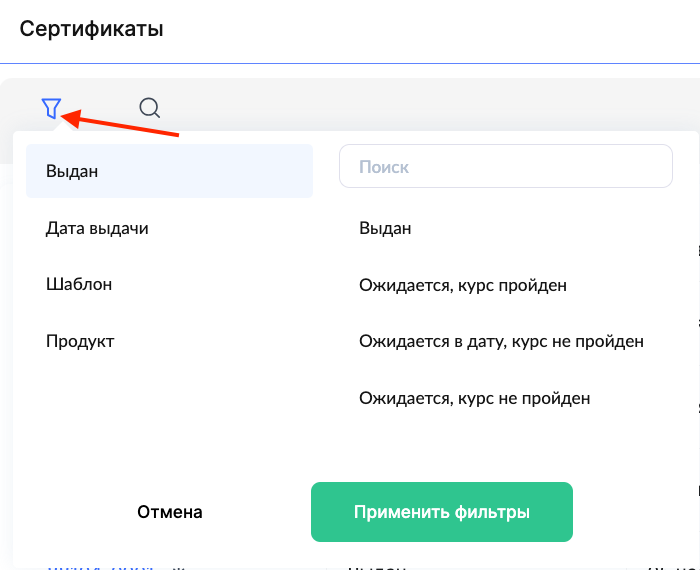Pick the Выдан status option under search
This screenshot has width=700, height=570.
(385, 228)
